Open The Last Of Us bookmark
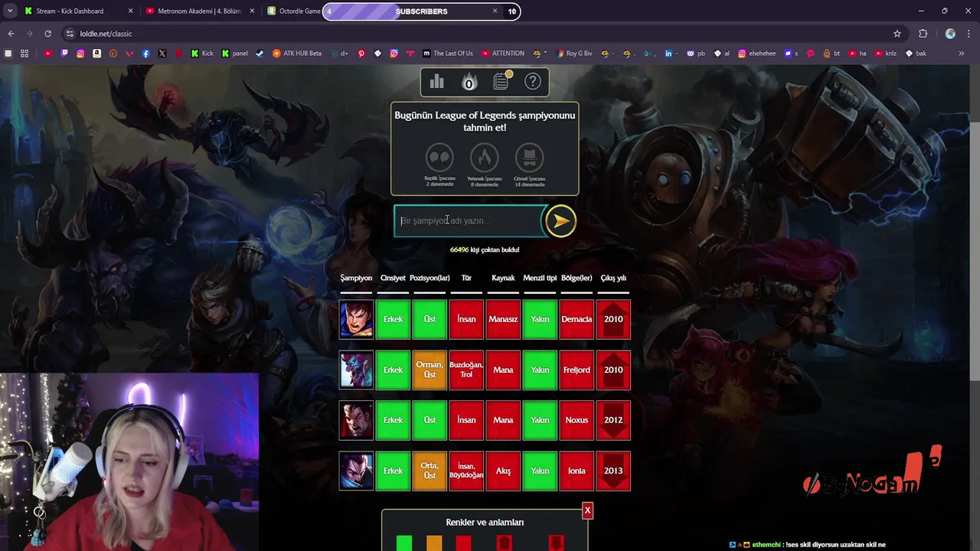Image resolution: width=980 pixels, height=551 pixels. [448, 54]
